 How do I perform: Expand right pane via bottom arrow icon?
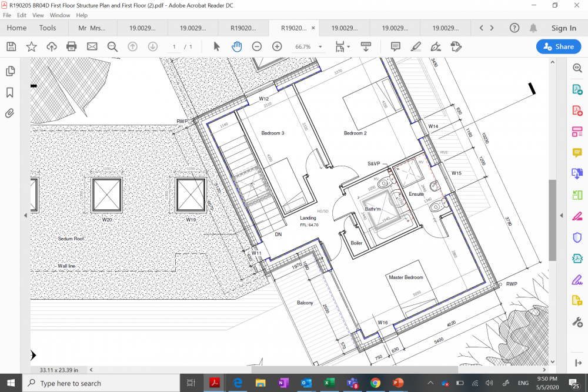click(x=578, y=363)
